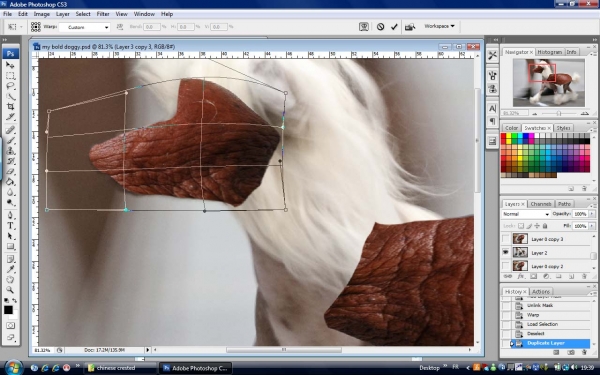This screenshot has width=600, height=375.
Task: Open the layer style fx menu
Action: 520,276
